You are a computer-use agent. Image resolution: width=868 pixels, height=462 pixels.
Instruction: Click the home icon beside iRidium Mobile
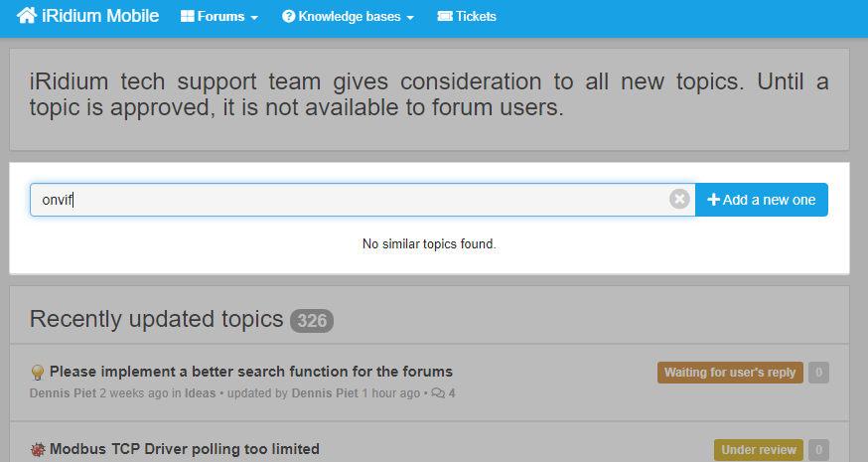click(x=27, y=16)
